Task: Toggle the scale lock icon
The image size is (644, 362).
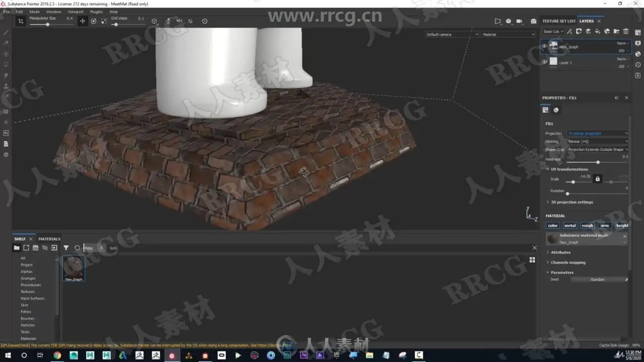Action: pyautogui.click(x=598, y=178)
